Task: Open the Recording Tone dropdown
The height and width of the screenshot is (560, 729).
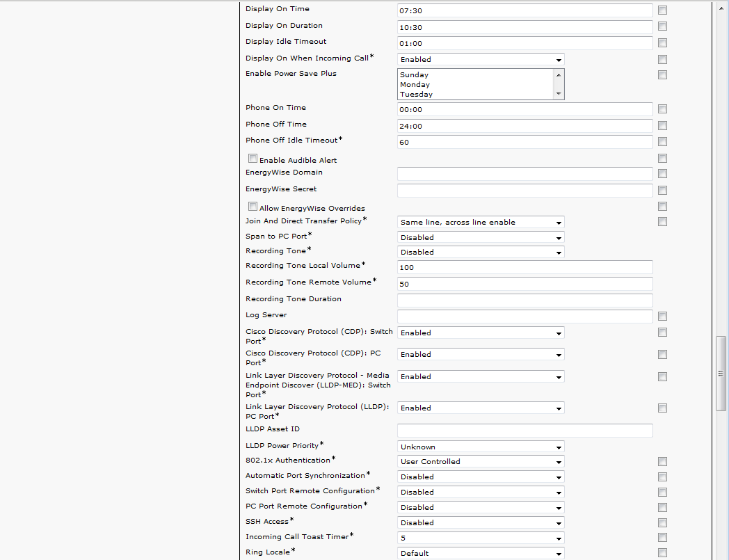Action: coord(481,253)
